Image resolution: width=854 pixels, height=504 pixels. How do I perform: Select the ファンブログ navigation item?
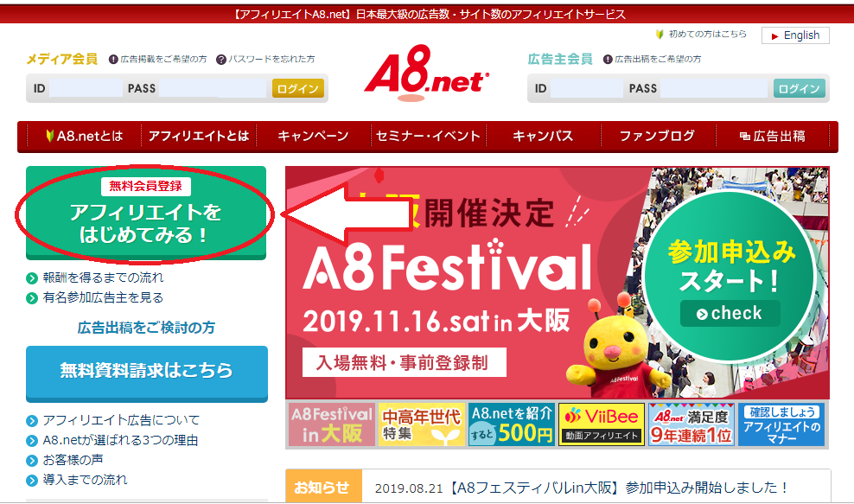point(658,136)
